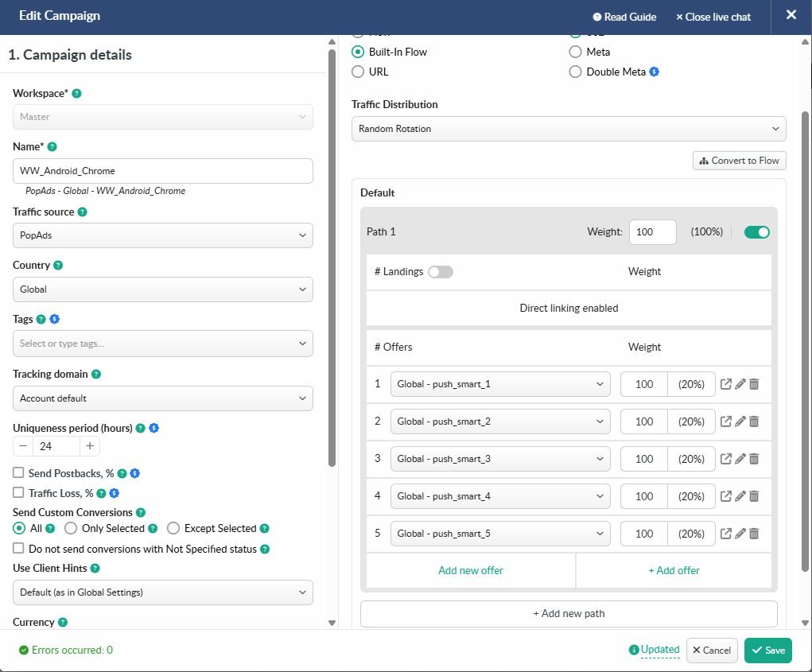Click help icon next to Workspace label
Image resolution: width=812 pixels, height=672 pixels.
point(77,94)
